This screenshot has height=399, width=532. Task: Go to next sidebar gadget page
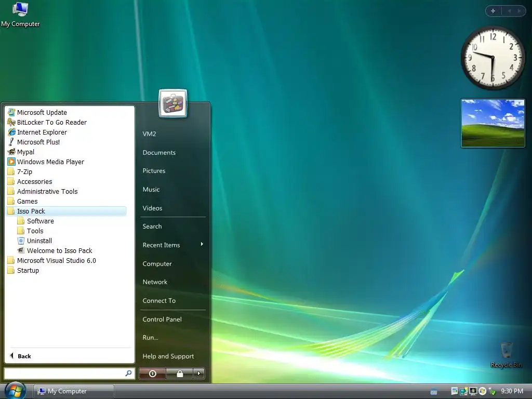pyautogui.click(x=519, y=11)
